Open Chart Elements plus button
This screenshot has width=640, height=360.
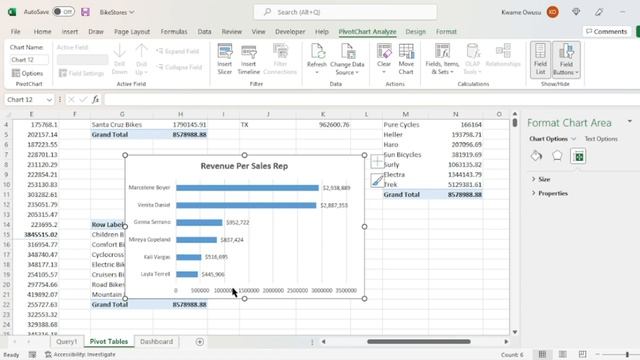[377, 162]
